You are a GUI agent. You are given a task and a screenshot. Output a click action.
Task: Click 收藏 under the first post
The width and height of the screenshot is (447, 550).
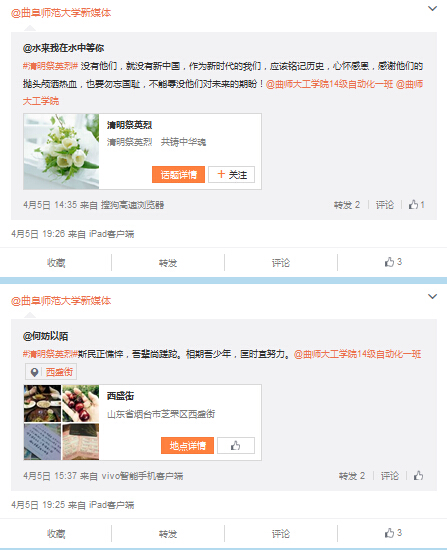click(56, 262)
